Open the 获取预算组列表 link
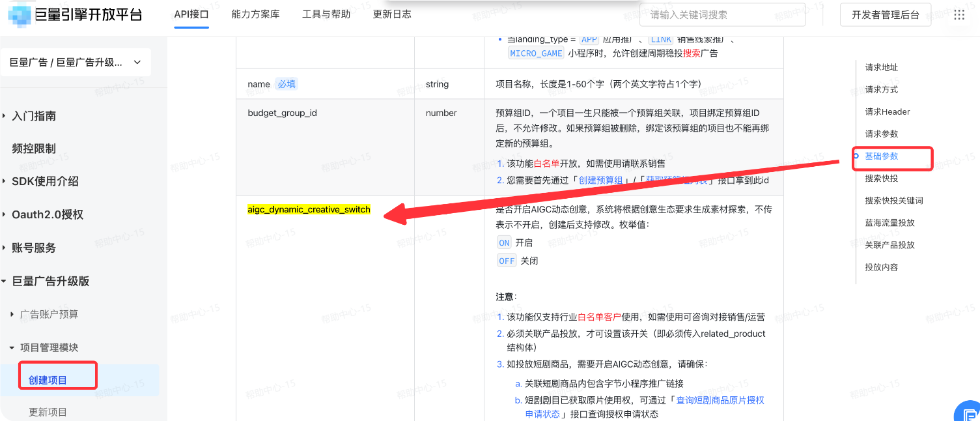The height and width of the screenshot is (421, 980). coord(677,180)
